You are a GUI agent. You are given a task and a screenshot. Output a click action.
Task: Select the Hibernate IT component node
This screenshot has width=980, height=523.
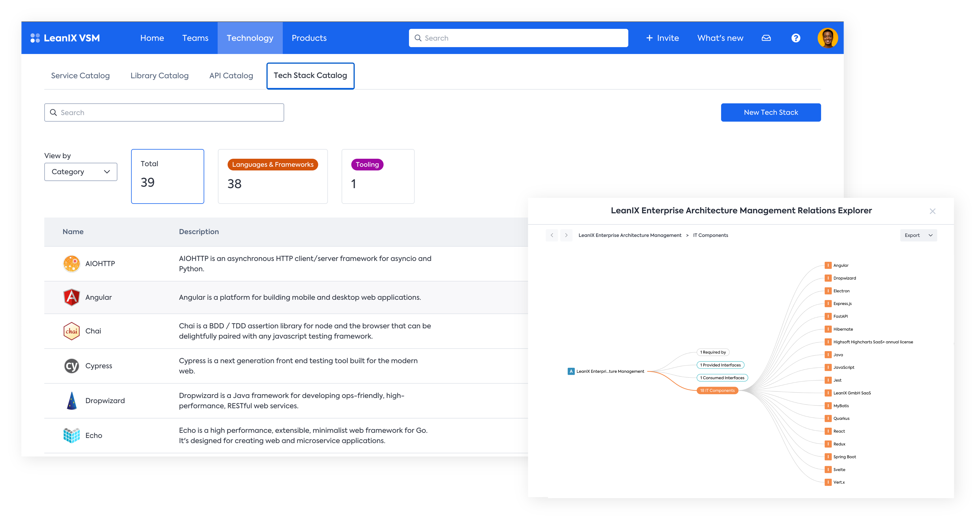(x=839, y=329)
